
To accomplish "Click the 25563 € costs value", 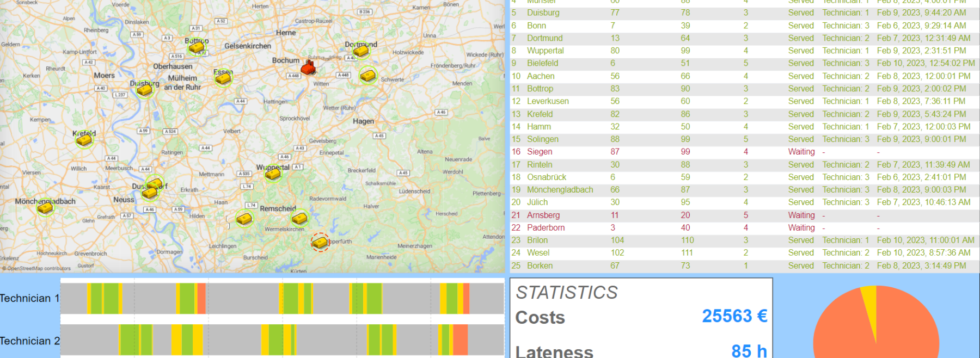I will coord(734,316).
